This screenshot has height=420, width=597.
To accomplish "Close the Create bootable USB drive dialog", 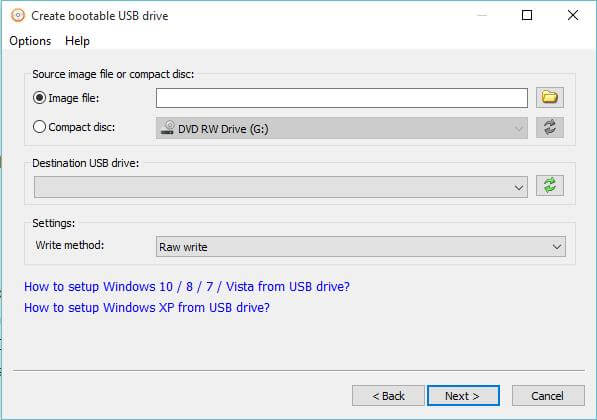I will tap(573, 15).
